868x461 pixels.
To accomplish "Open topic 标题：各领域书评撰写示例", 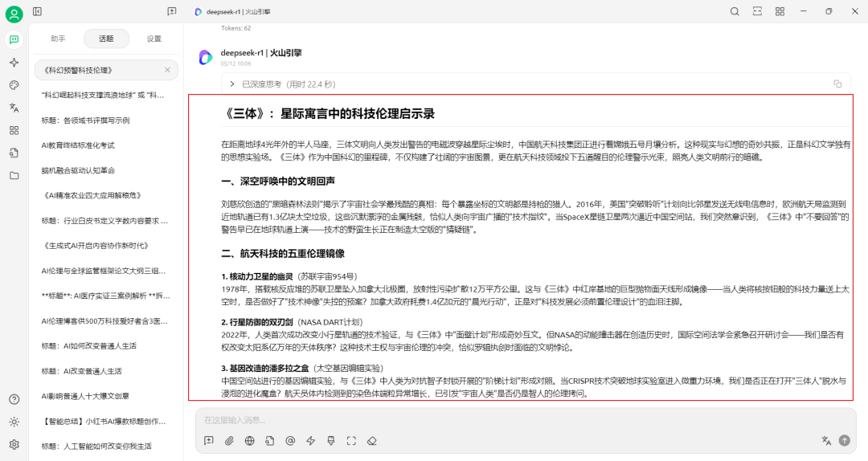I will click(106, 120).
